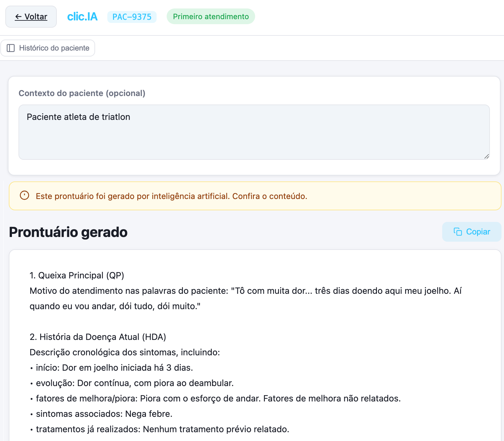Click the 'evolução: Dor contínua' bullet
Screen dimensions: 504x441
click(132, 383)
